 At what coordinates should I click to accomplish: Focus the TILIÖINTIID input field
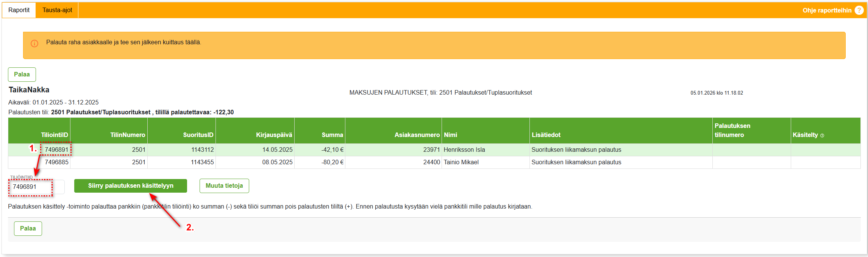[x=36, y=187]
